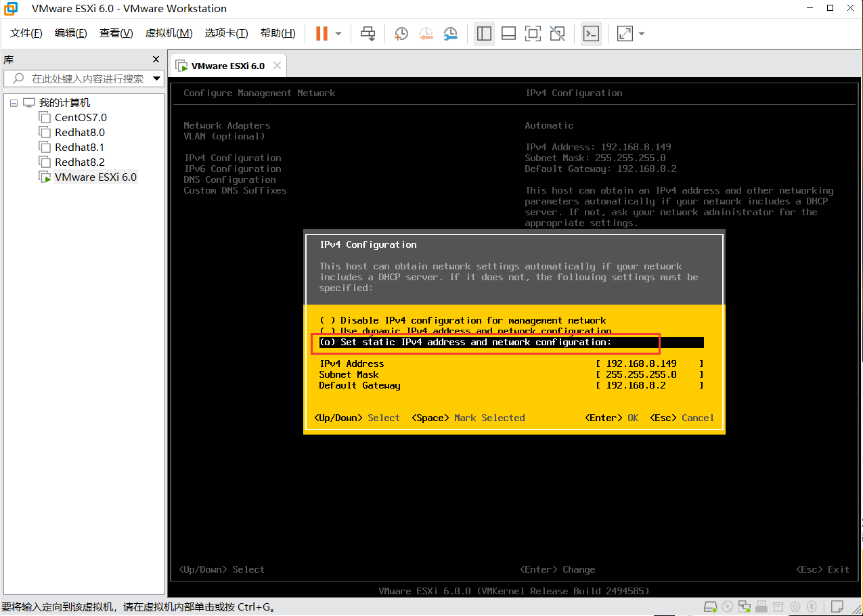Open the Snapshot Manager wrench-clock icon

(x=450, y=33)
